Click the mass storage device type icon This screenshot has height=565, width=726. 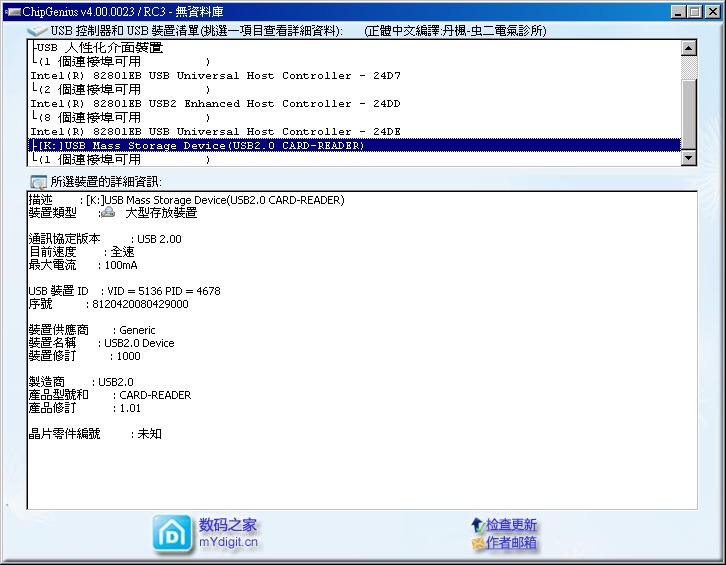tap(108, 213)
